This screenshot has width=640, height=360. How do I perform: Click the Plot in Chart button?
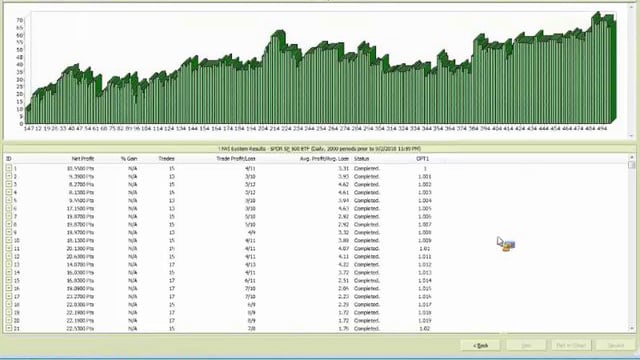pyautogui.click(x=571, y=345)
